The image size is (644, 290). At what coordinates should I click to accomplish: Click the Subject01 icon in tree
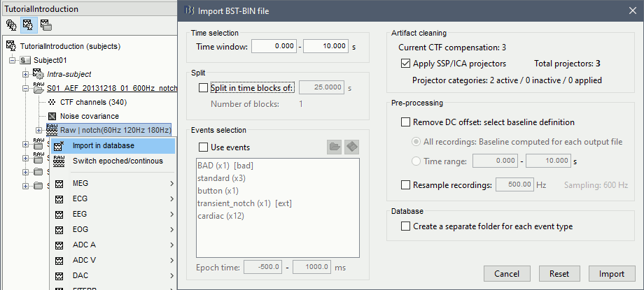(x=24, y=60)
